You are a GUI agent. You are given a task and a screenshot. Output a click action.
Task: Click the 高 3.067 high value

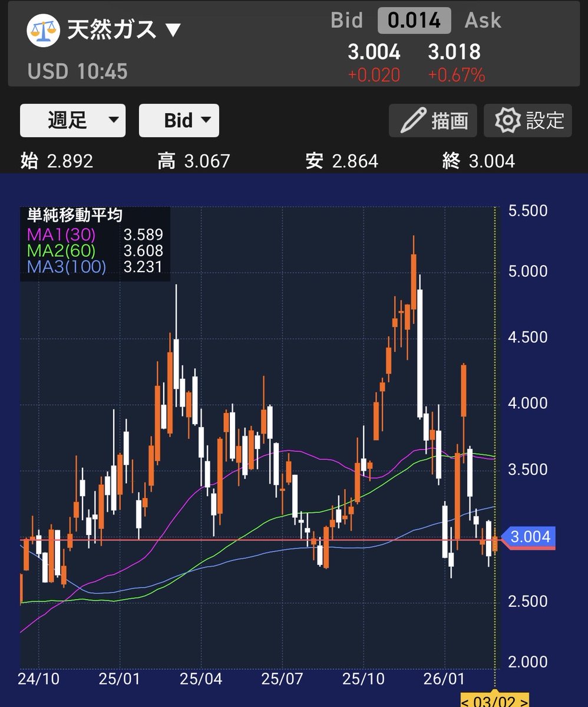click(x=194, y=161)
